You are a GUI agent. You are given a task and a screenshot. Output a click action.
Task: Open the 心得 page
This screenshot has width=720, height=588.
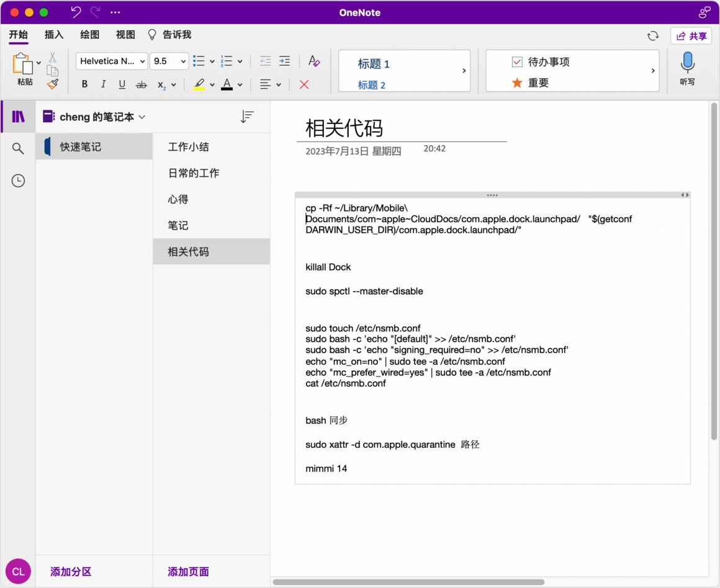coord(211,199)
